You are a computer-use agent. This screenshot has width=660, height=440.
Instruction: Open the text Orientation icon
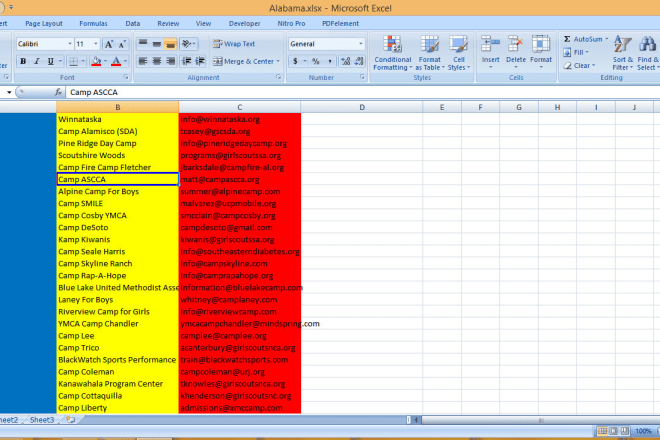click(188, 44)
